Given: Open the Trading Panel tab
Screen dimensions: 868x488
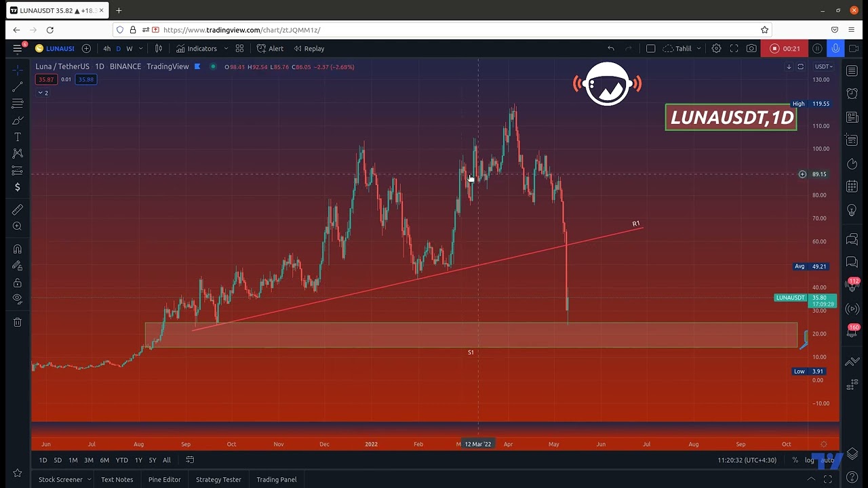Looking at the screenshot, I should click(277, 479).
